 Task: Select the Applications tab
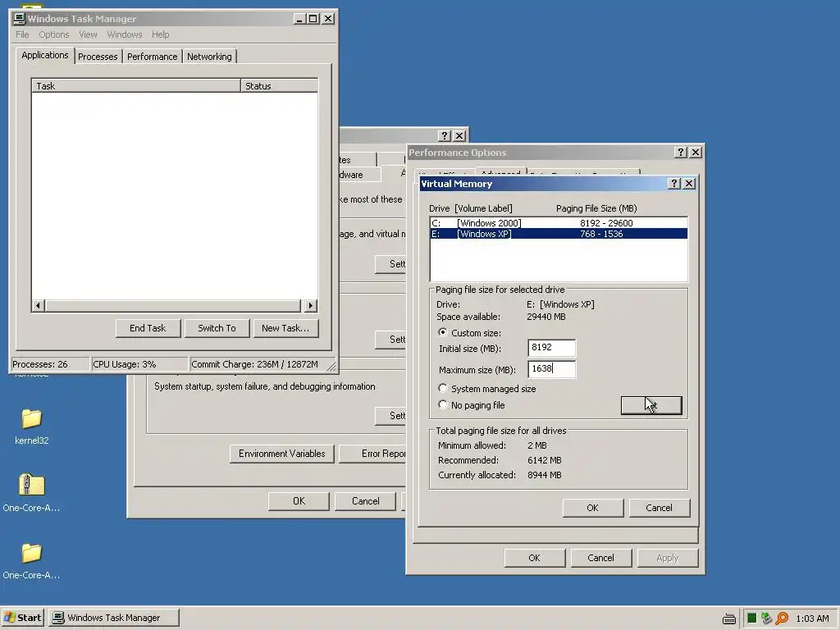tap(45, 55)
